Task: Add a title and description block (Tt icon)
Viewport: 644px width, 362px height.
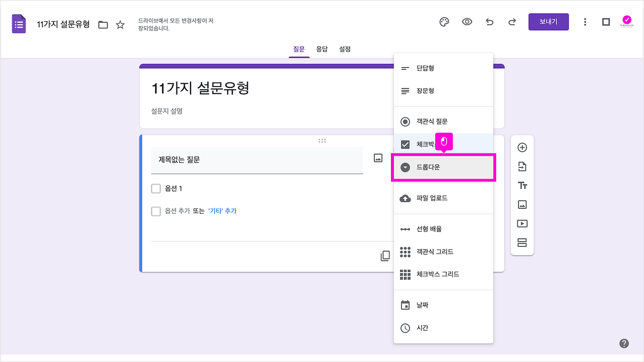Action: coord(522,185)
